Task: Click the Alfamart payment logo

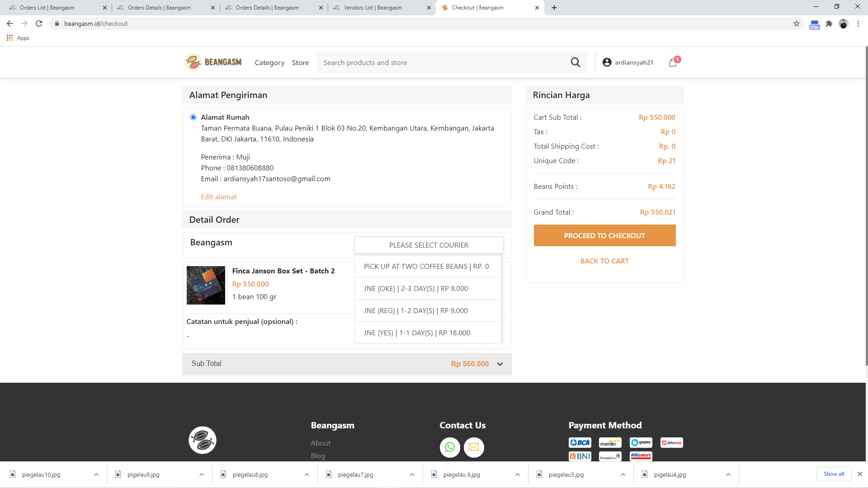Action: click(x=641, y=456)
